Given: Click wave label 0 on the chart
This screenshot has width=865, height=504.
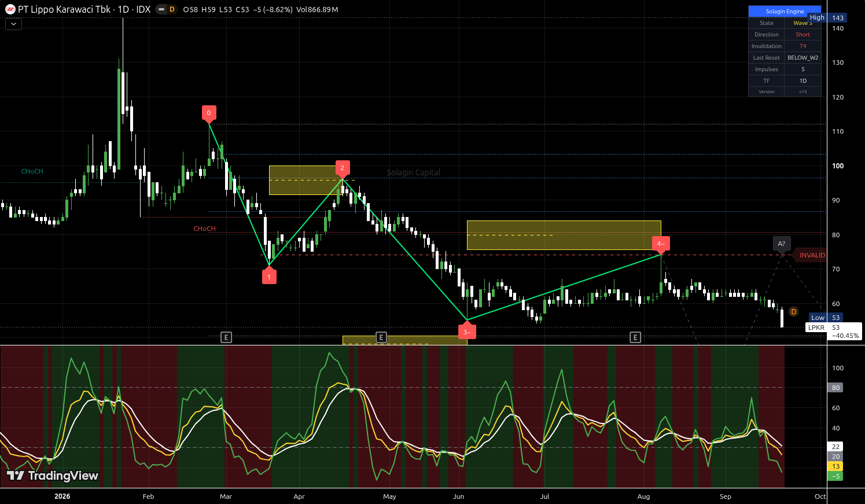Looking at the screenshot, I should [x=209, y=113].
